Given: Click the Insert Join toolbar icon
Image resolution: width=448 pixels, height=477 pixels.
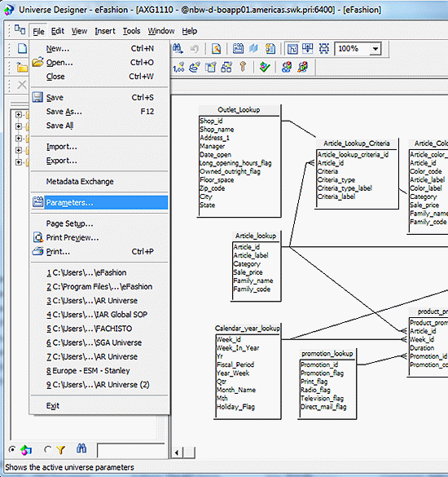Looking at the screenshot, I should (195, 67).
